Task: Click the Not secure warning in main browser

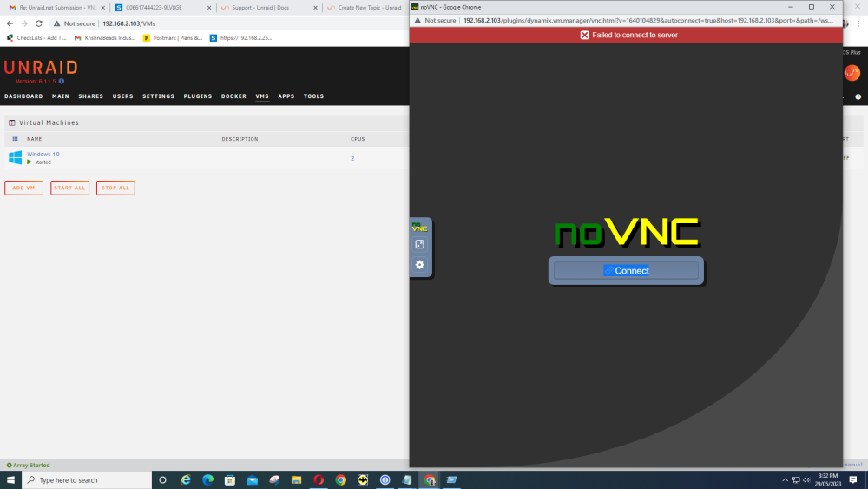Action: [74, 23]
